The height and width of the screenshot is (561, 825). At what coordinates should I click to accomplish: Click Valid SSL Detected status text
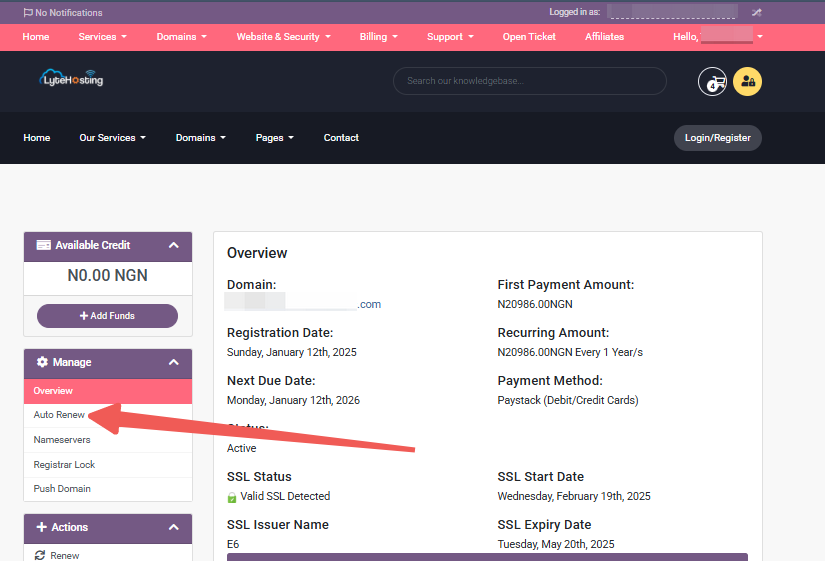click(x=285, y=496)
